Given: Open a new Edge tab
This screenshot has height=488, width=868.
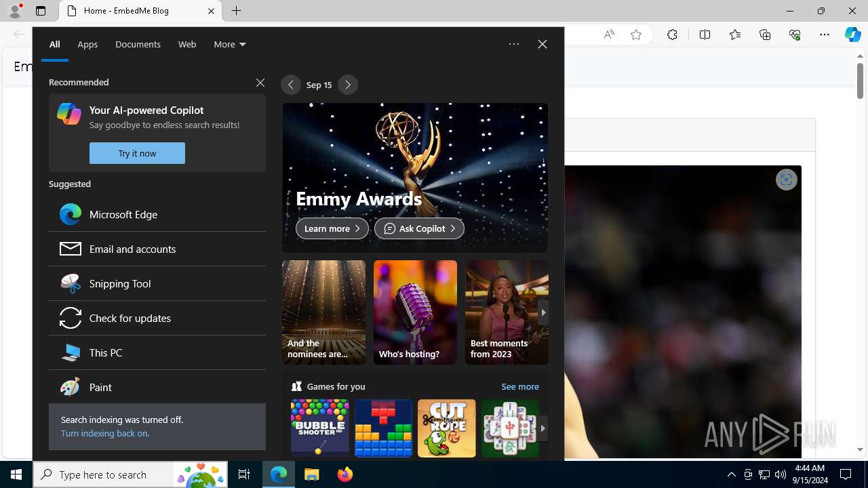Looking at the screenshot, I should point(237,11).
